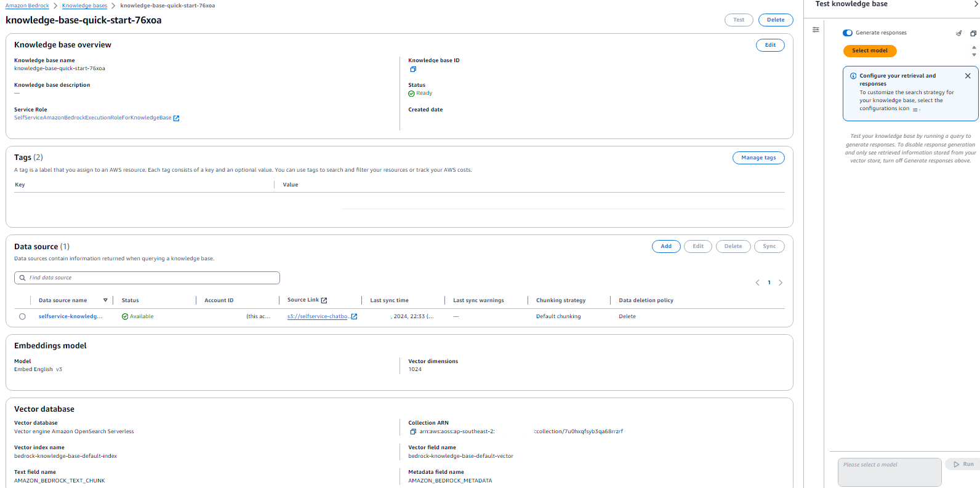Delete the knowledge base with the top Delete button

[776, 20]
